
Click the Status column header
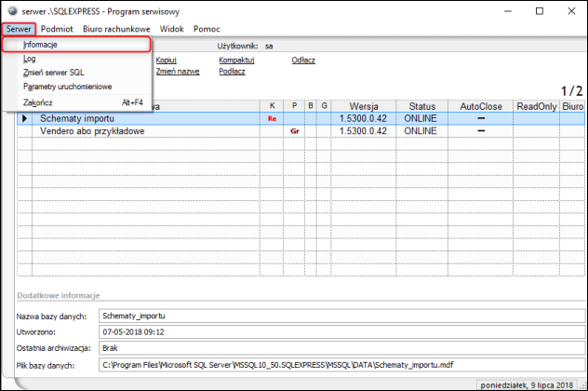pos(421,106)
